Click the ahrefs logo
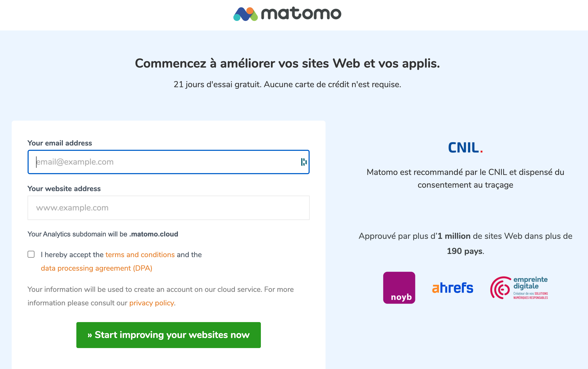 (453, 288)
